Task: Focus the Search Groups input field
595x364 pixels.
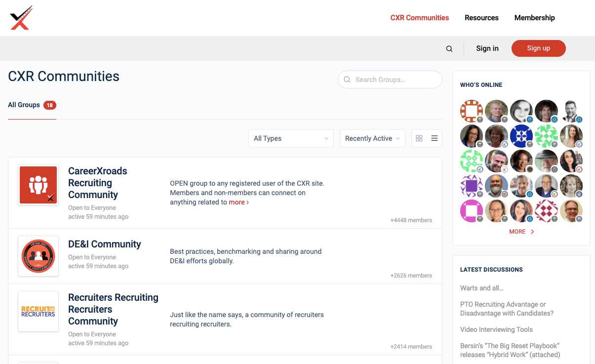Action: tap(390, 80)
